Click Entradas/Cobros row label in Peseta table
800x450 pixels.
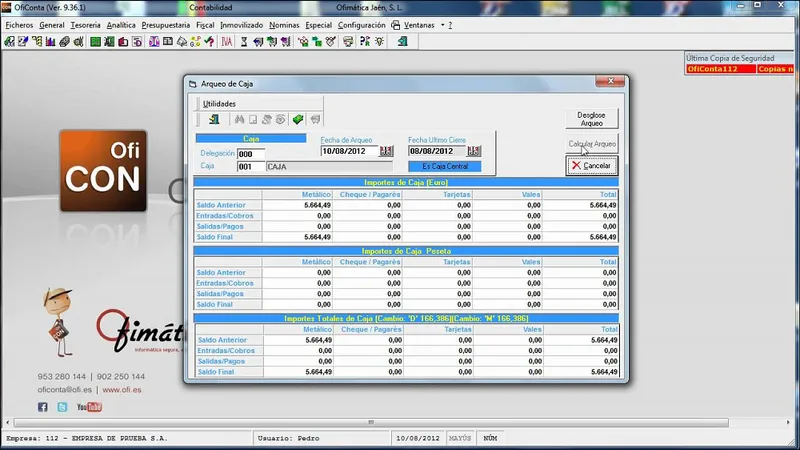click(x=228, y=283)
